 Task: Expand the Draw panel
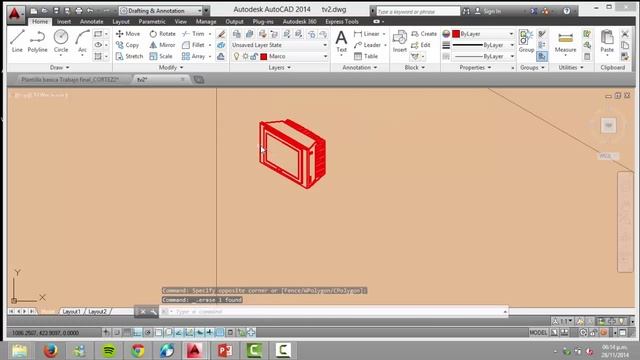(x=60, y=67)
